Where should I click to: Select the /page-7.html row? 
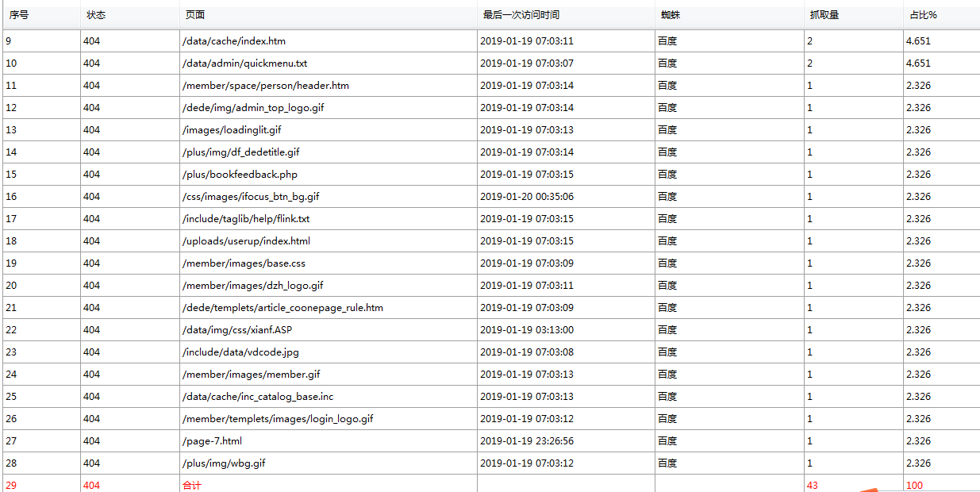[212, 441]
